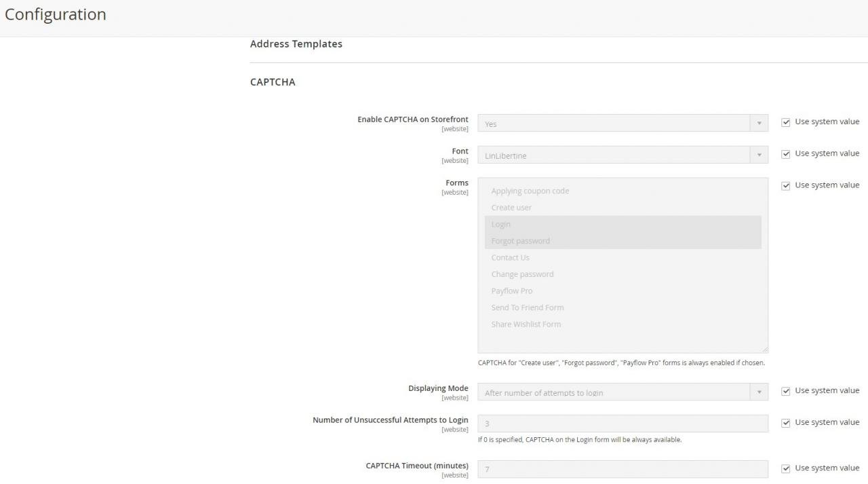
Task: Click the Number of Unsuccessful Attempts field
Action: pyautogui.click(x=623, y=424)
